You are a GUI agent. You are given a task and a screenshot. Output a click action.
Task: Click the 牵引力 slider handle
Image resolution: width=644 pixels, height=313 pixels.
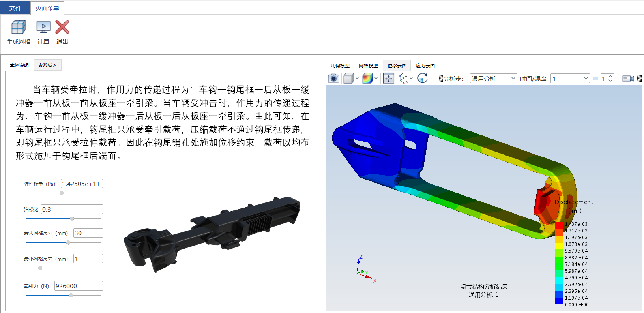click(71, 295)
